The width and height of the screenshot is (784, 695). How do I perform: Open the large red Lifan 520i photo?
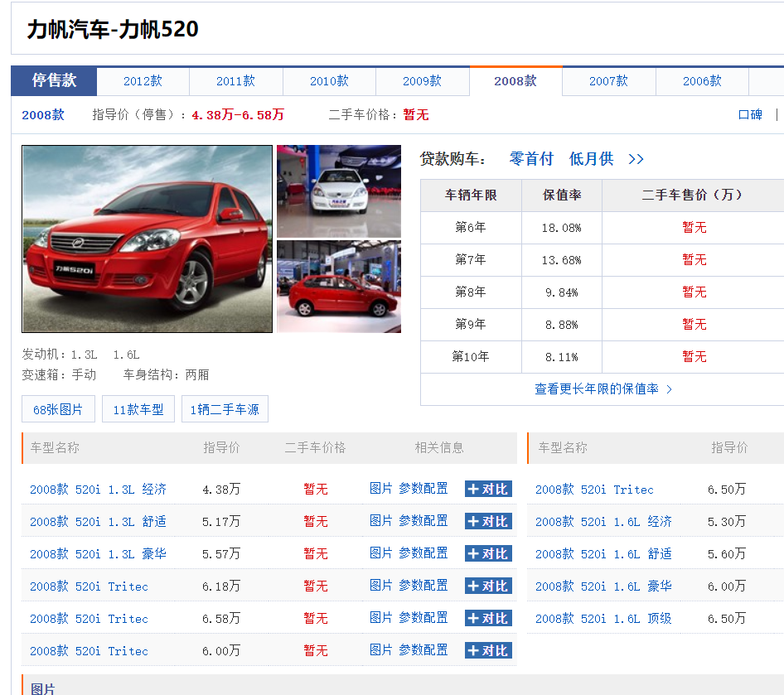tap(147, 239)
